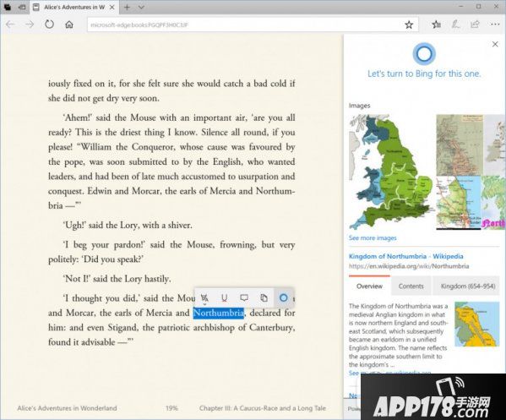Screen dimensions: 506x420
Task: Open the Hub favorites icon
Action: click(436, 25)
